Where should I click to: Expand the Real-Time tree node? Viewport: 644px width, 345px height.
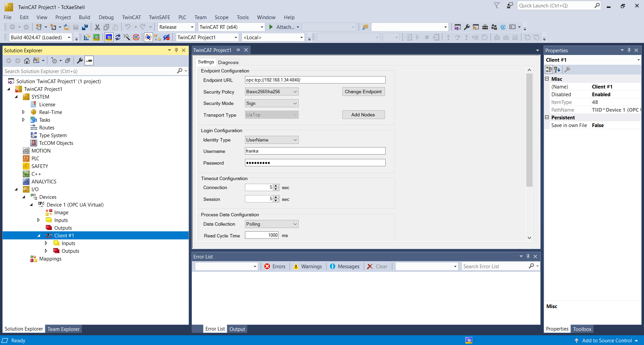click(23, 112)
